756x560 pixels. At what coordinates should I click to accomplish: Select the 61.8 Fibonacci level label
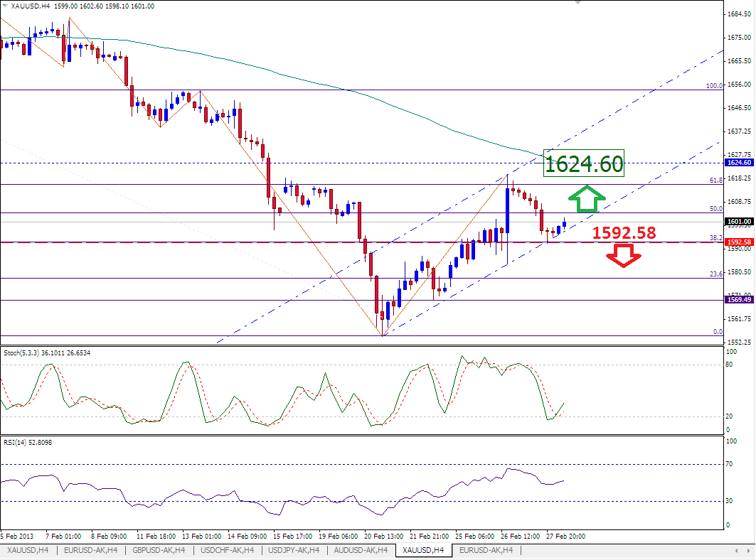pyautogui.click(x=716, y=181)
